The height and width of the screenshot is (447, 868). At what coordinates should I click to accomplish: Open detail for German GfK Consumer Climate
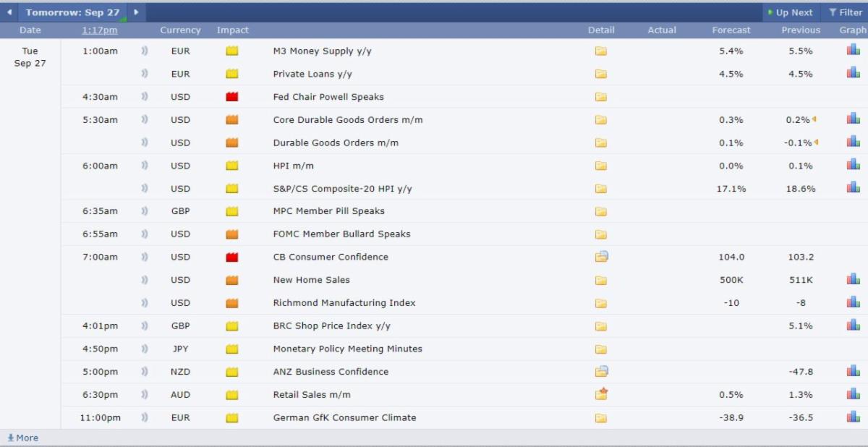coord(600,417)
